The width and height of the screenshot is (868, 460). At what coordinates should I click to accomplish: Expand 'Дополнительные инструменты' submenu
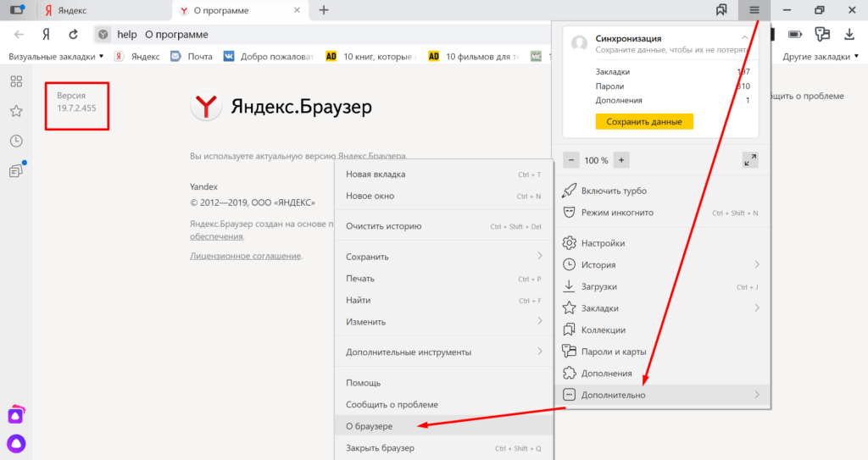(444, 352)
